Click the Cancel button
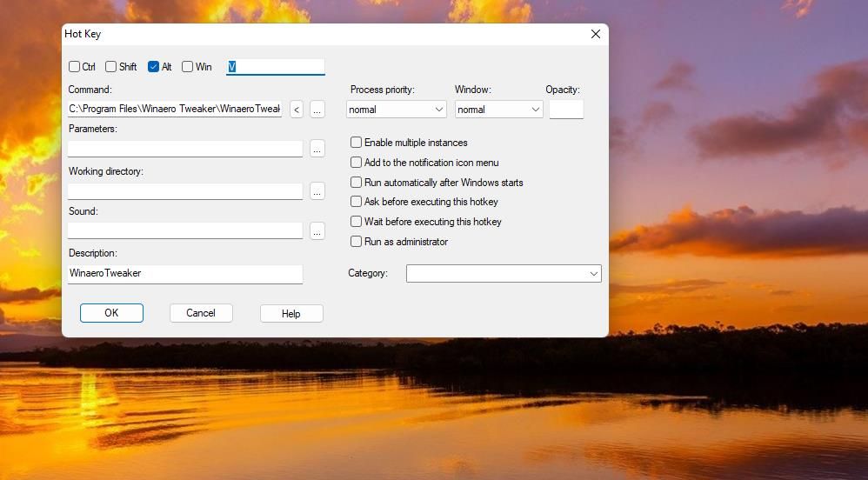The width and height of the screenshot is (868, 480). [201, 313]
